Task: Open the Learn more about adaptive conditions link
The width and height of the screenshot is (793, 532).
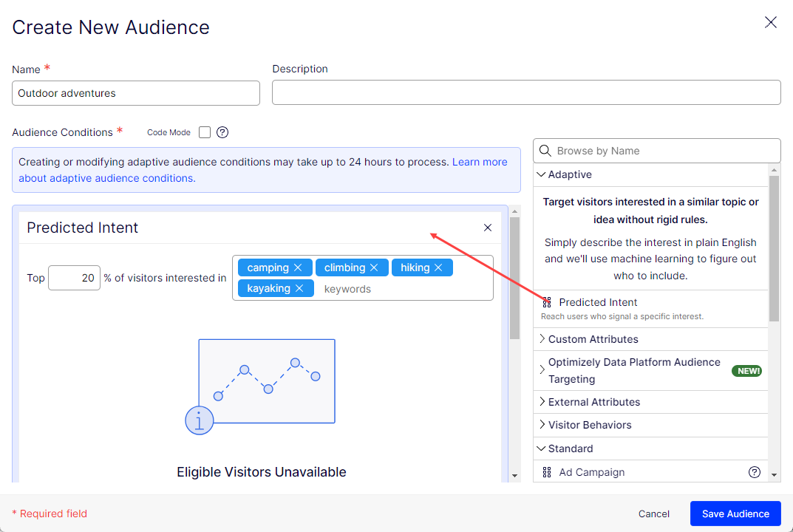Action: pyautogui.click(x=479, y=162)
